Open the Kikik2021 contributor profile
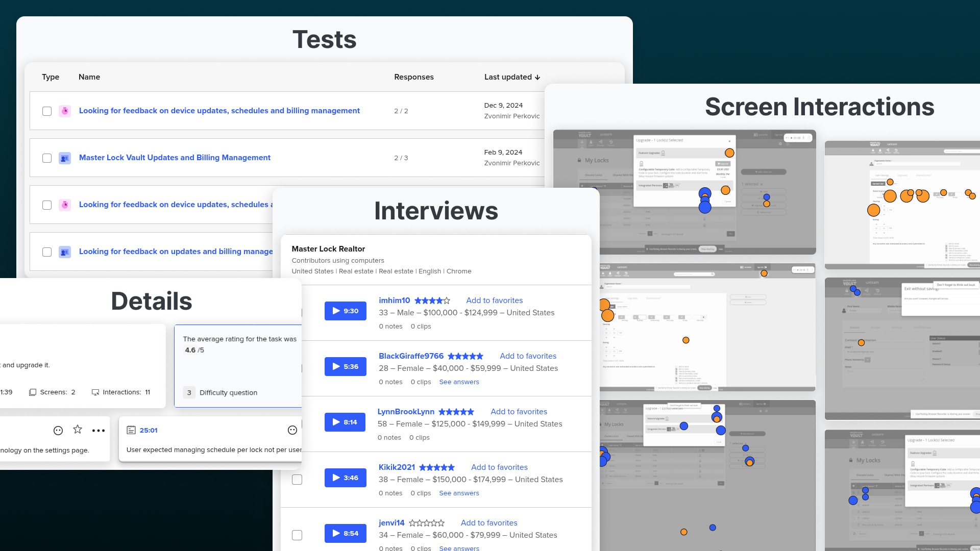980x551 pixels. click(x=397, y=467)
